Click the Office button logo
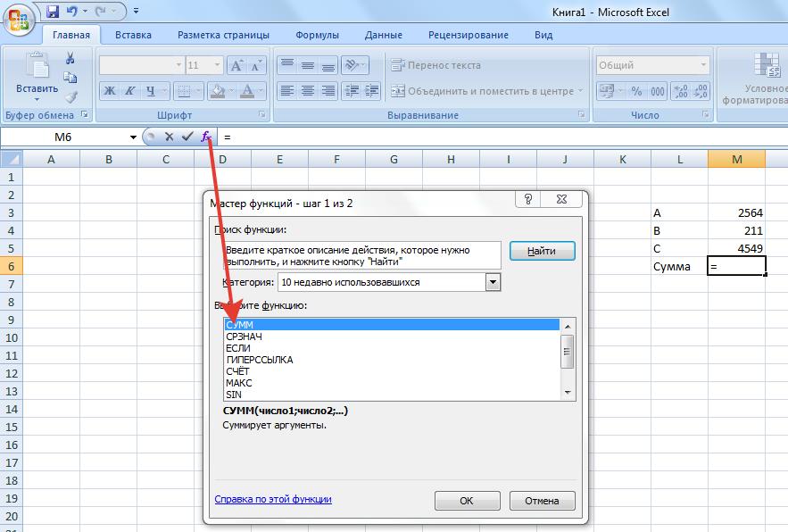Viewport: 788px width, 532px height. (x=18, y=21)
